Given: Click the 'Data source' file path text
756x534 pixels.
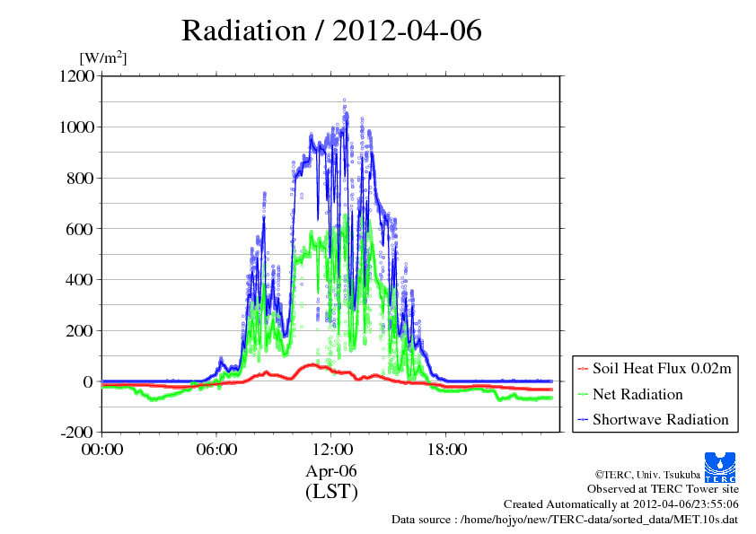Looking at the screenshot, I should pos(565,520).
